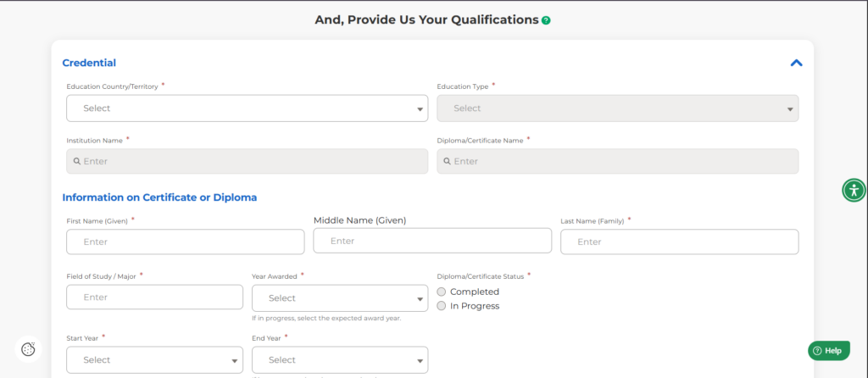Screen dimensions: 868x378
Task: Click the green Help button
Action: (829, 350)
